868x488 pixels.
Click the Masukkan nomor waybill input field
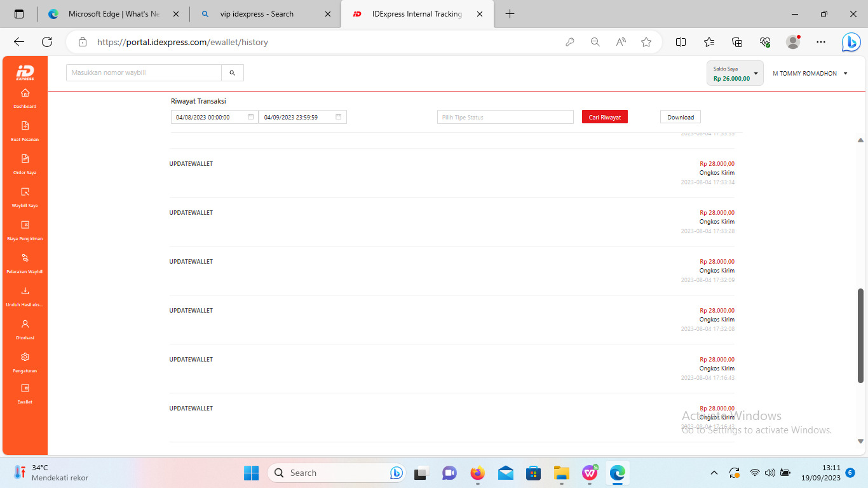point(144,73)
